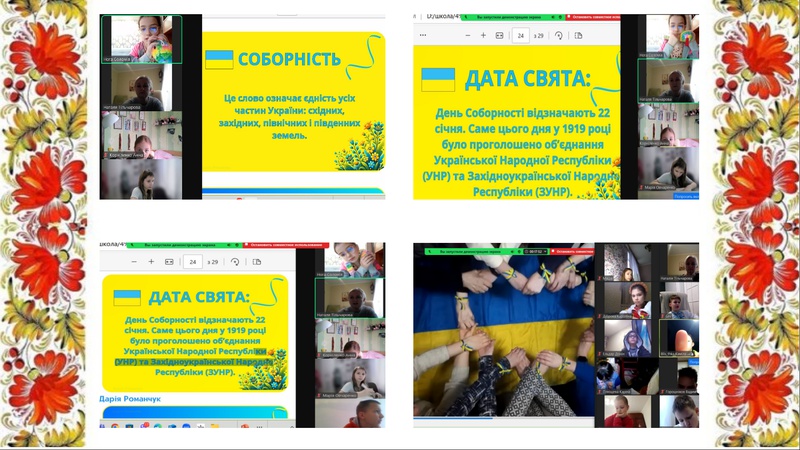This screenshot has height=450, width=800.
Task: Click red stop-sharing button above flag photo
Action: (571, 252)
